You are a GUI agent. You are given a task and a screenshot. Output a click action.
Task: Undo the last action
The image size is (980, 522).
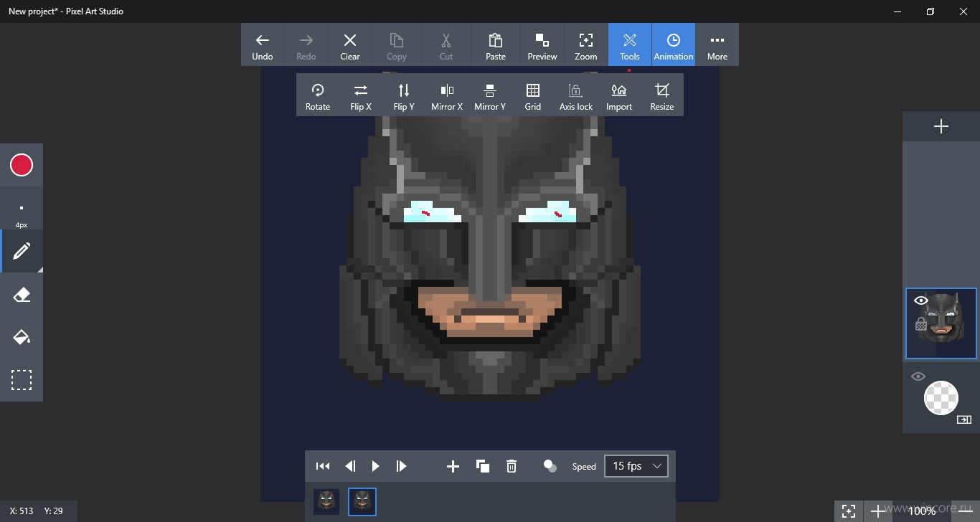[x=263, y=44]
